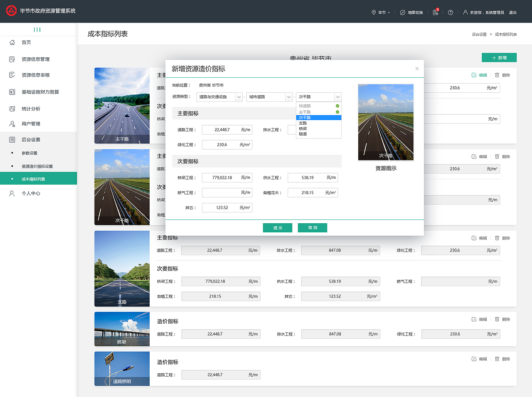Image resolution: width=532 pixels, height=397 pixels.
Task: Click the 后台设置 sidebar icon
Action: click(x=12, y=140)
